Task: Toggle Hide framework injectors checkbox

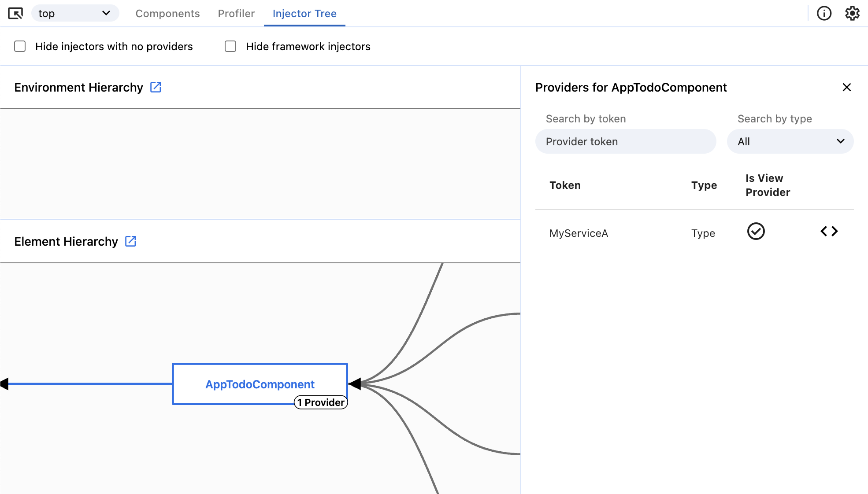Action: 230,47
